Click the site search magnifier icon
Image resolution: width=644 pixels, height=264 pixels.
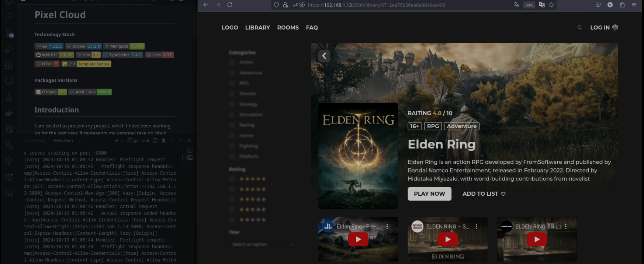tap(579, 27)
